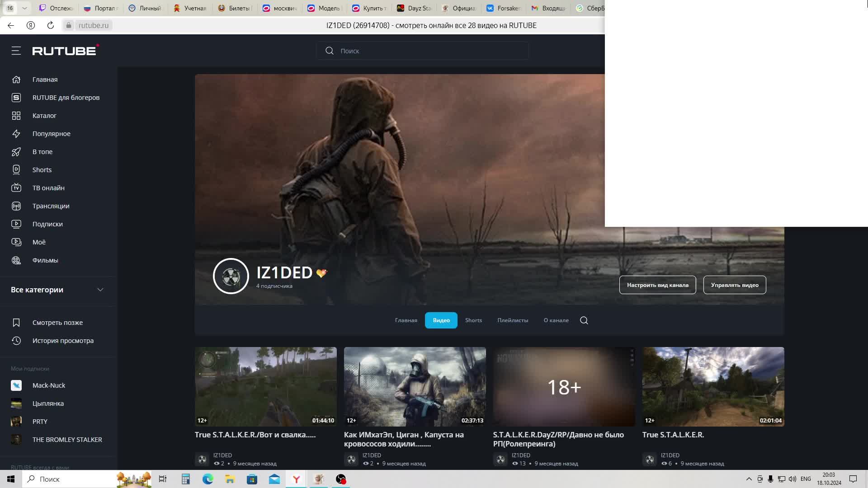Open Yandex Browser icon in taskbar

pyautogui.click(x=297, y=479)
